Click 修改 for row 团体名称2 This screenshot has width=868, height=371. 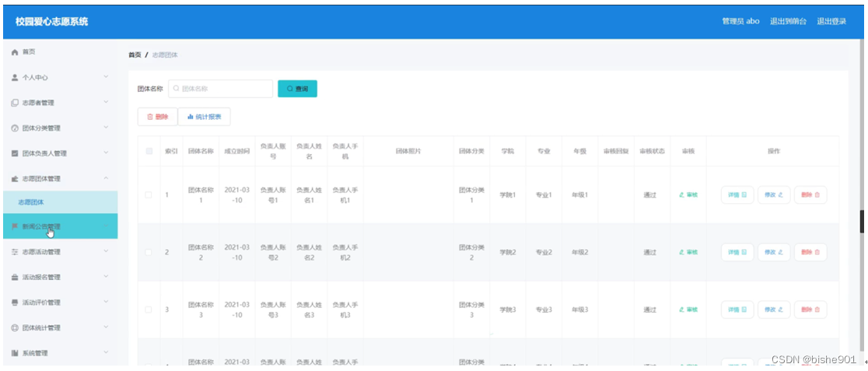(774, 253)
